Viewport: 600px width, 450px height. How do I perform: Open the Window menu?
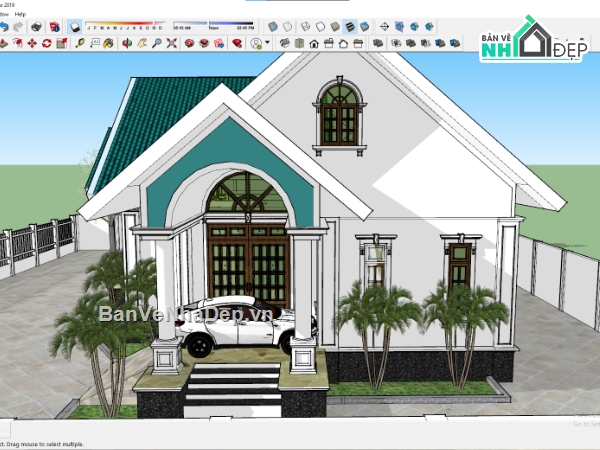4,14
